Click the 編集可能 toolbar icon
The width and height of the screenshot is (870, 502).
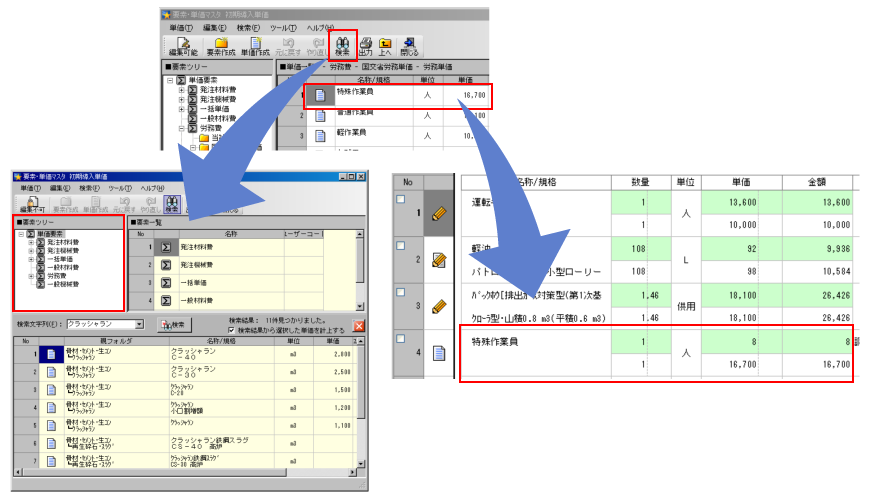(x=182, y=46)
